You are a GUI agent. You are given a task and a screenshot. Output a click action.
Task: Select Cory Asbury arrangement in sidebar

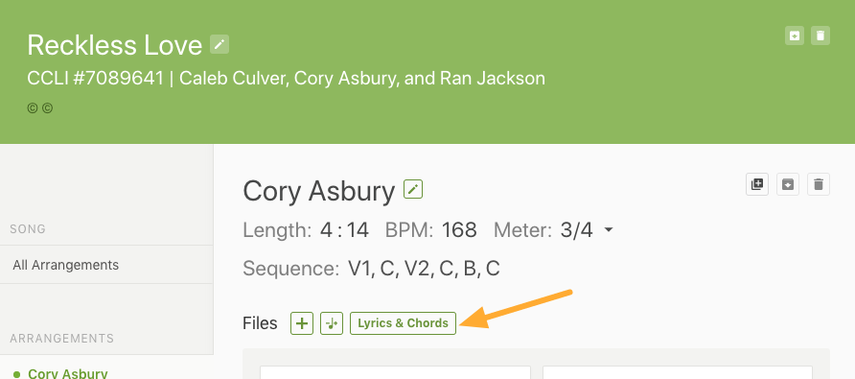(68, 374)
